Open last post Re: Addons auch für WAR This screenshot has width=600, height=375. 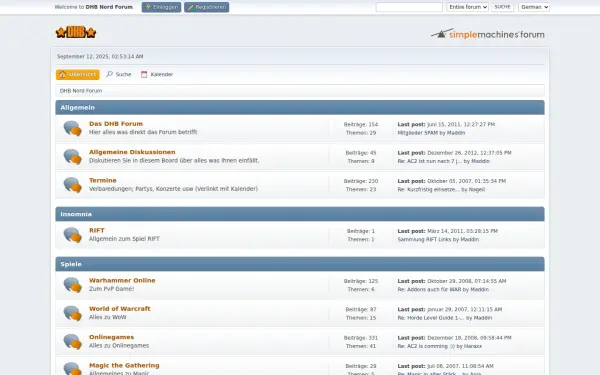[x=429, y=289]
